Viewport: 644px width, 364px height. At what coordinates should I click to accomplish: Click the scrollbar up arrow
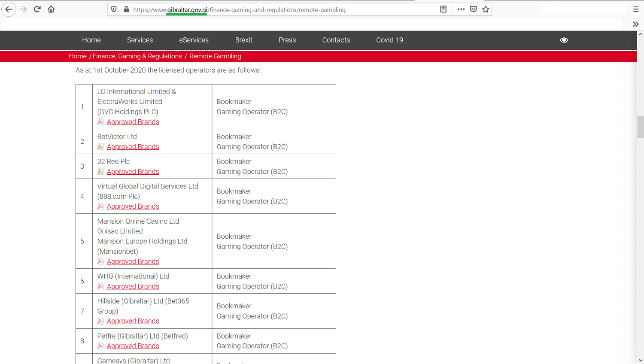click(641, 34)
